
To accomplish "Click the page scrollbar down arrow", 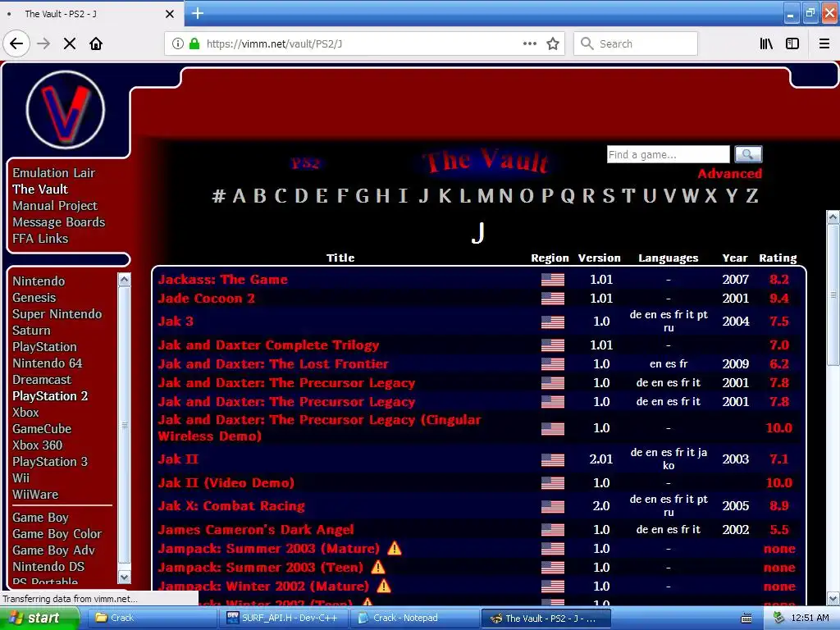I will coord(833,598).
